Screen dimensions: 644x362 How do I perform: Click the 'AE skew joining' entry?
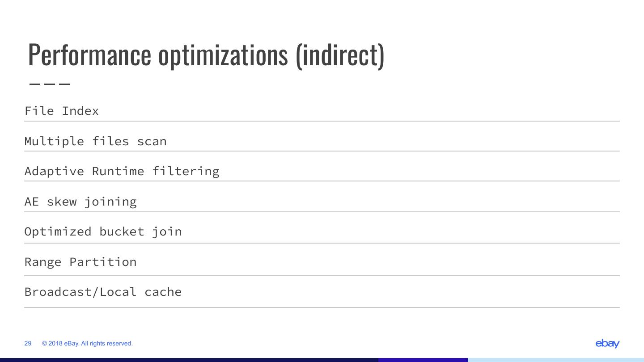click(80, 202)
